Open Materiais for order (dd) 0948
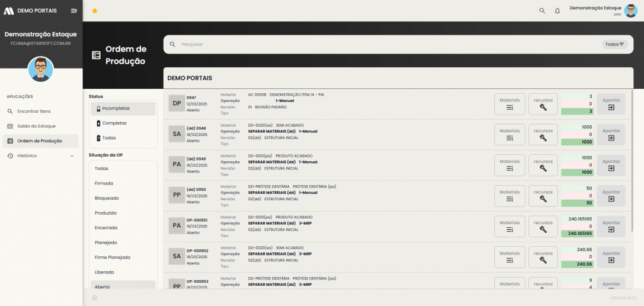The width and height of the screenshot is (644, 306). (509, 135)
